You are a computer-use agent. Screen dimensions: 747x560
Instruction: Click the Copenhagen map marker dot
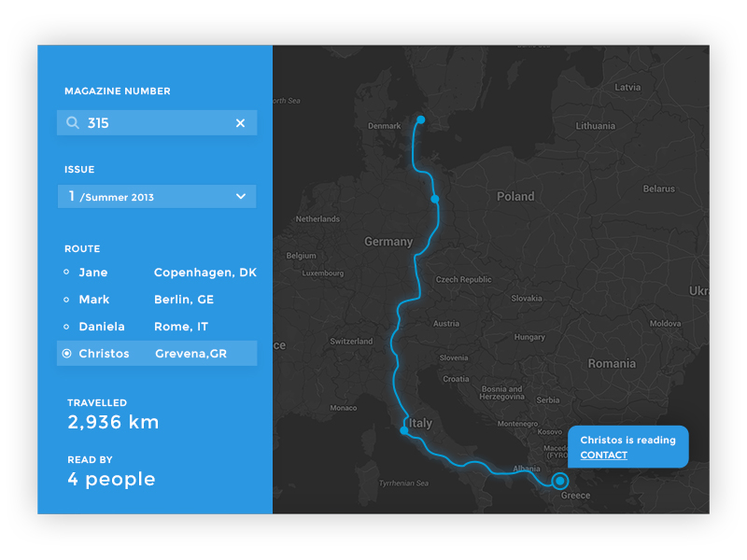421,119
